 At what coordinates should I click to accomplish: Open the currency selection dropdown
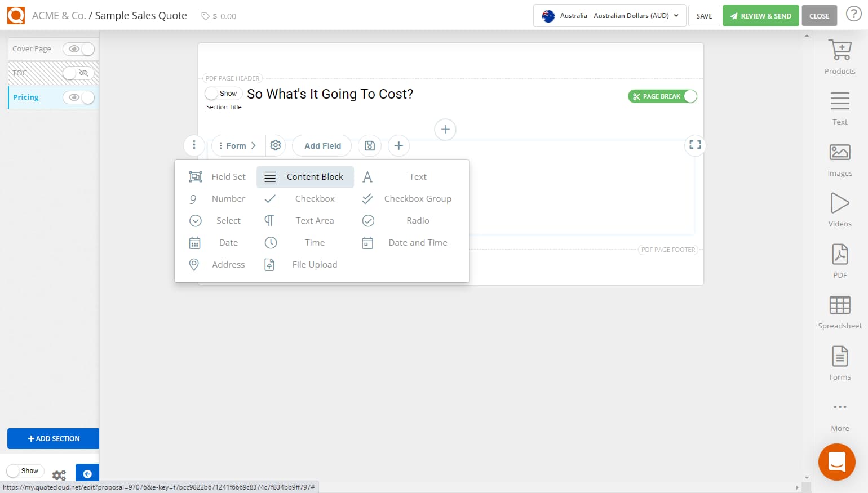click(x=609, y=15)
